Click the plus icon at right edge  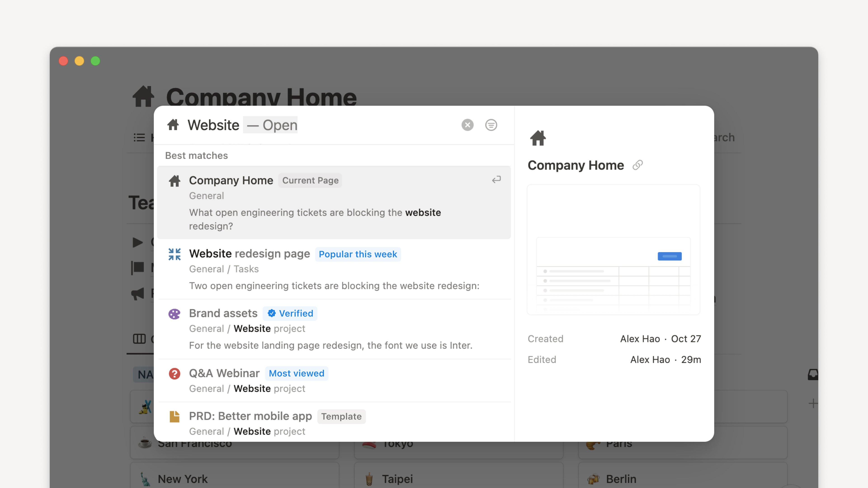coord(813,404)
